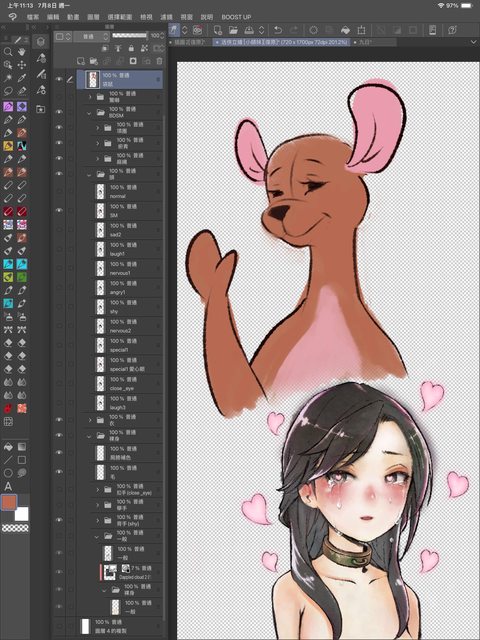Viewport: 480px width, 640px height.
Task: Click the Create layer mask icon
Action: [x=133, y=61]
